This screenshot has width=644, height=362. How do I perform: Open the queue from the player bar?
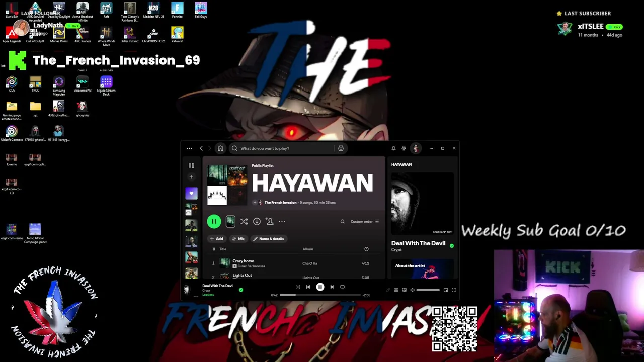tap(396, 290)
